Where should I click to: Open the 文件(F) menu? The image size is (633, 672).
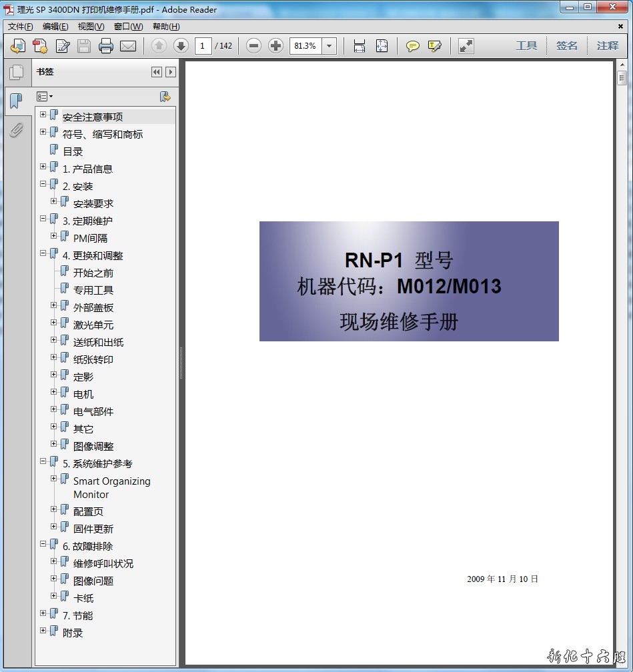click(x=20, y=27)
